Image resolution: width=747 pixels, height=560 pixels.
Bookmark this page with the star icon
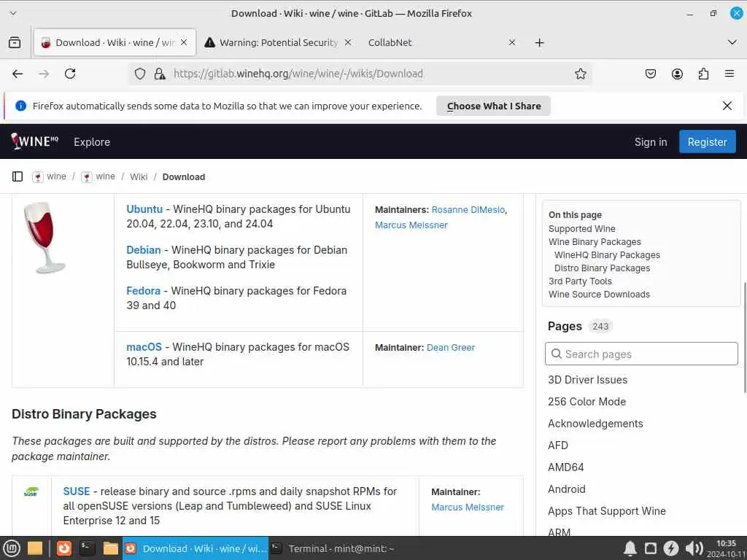[580, 74]
